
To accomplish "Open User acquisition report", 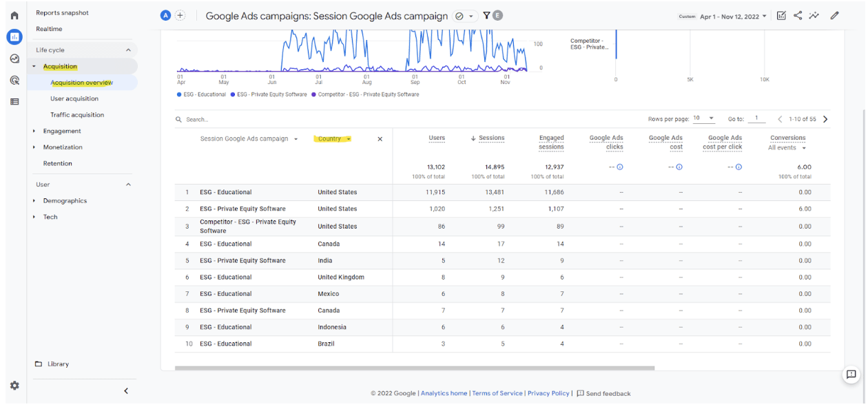I will 74,98.
